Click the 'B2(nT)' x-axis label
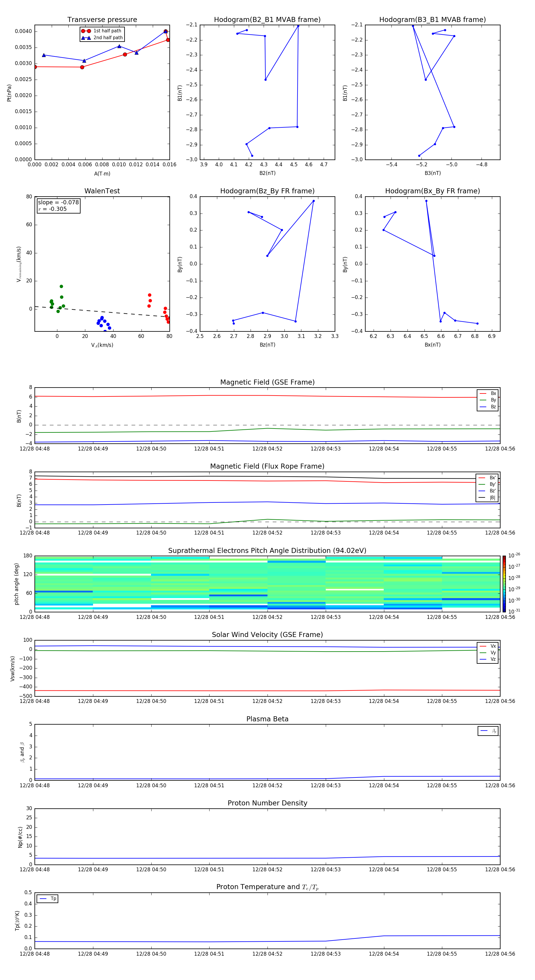 (267, 173)
